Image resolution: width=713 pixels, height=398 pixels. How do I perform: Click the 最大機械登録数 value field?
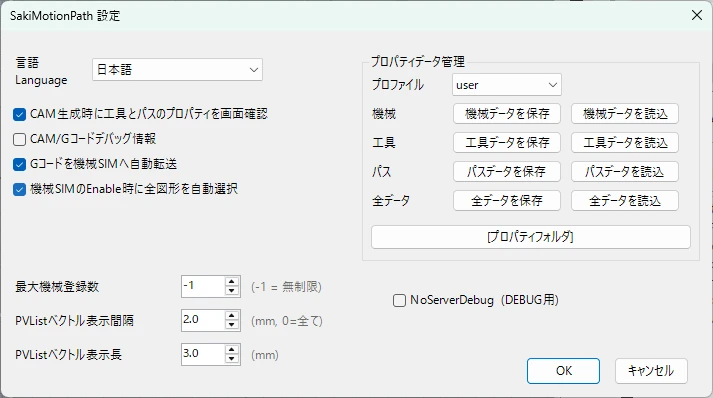pos(203,287)
